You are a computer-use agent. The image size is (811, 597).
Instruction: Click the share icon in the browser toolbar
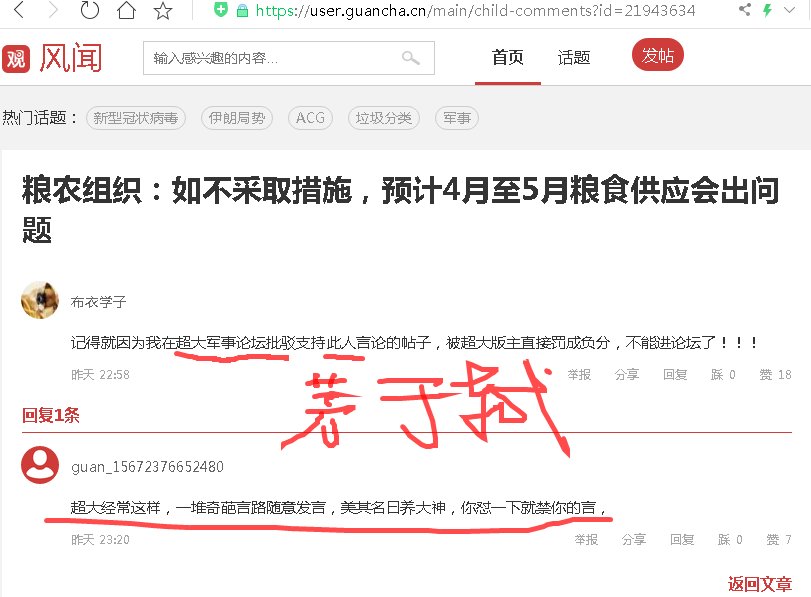click(746, 11)
